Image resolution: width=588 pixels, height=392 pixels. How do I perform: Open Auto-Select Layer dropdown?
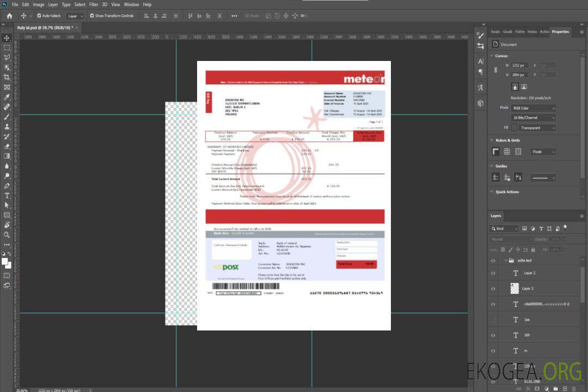click(75, 16)
